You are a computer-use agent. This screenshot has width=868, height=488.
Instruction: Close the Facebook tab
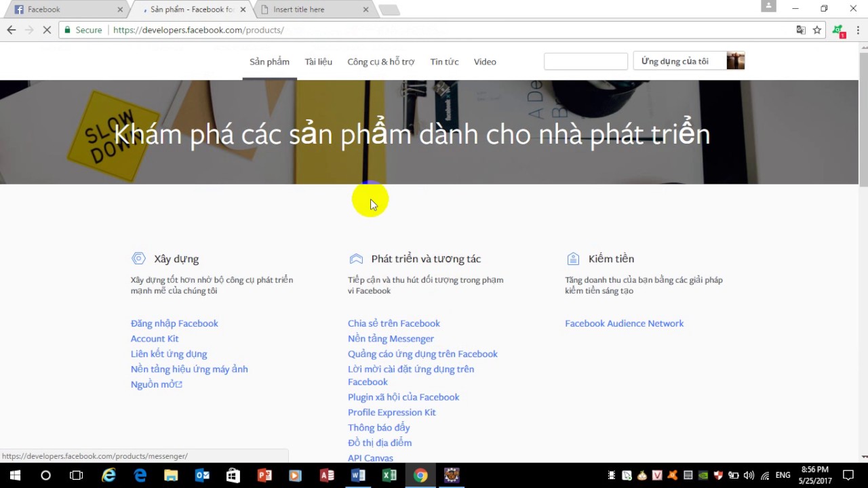[x=120, y=9]
